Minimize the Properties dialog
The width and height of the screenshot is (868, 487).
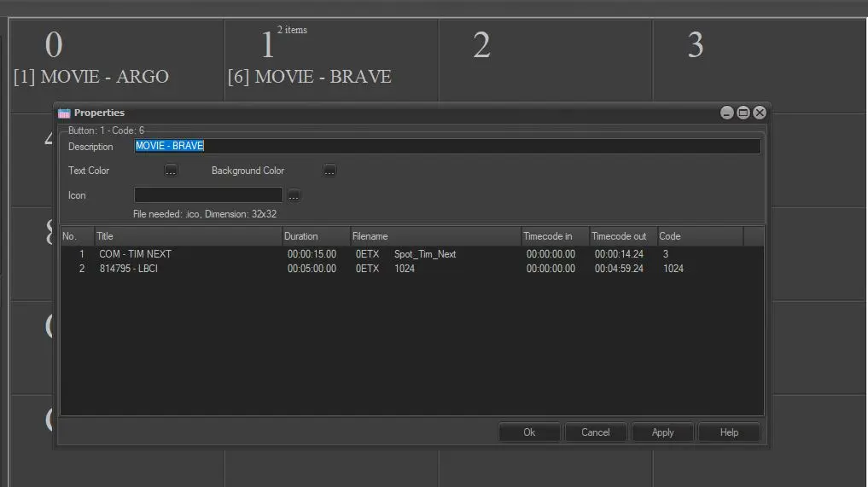727,113
